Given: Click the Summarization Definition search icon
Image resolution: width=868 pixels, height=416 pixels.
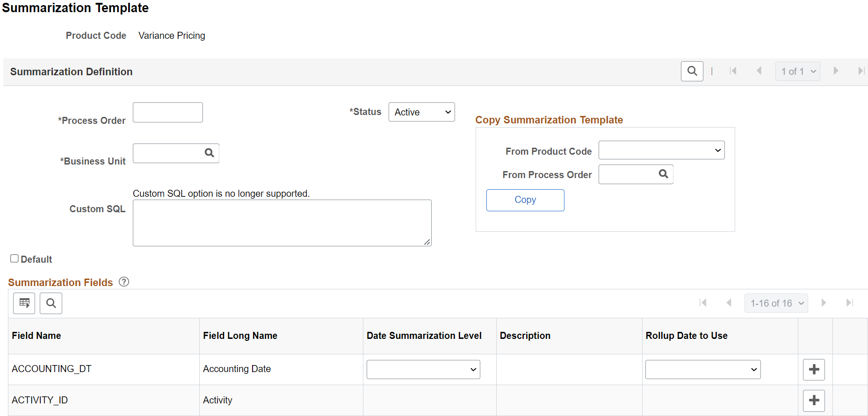Looking at the screenshot, I should pyautogui.click(x=692, y=72).
